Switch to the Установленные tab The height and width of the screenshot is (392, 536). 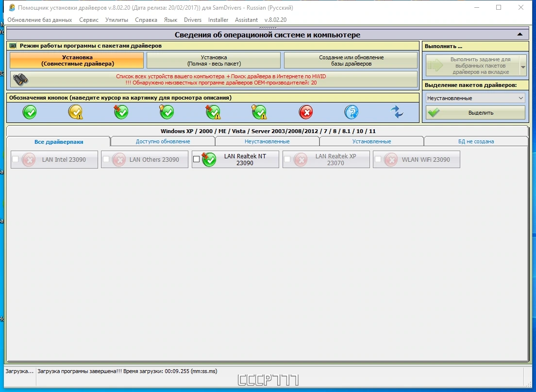[371, 141]
